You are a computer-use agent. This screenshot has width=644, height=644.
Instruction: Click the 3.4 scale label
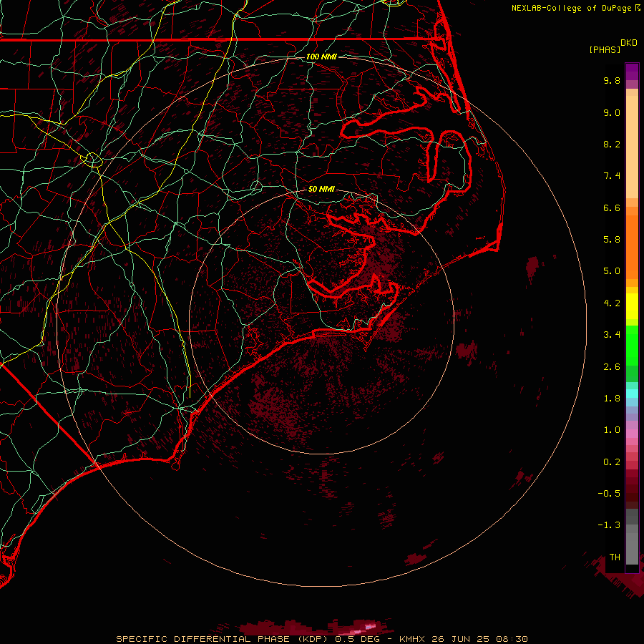point(612,335)
